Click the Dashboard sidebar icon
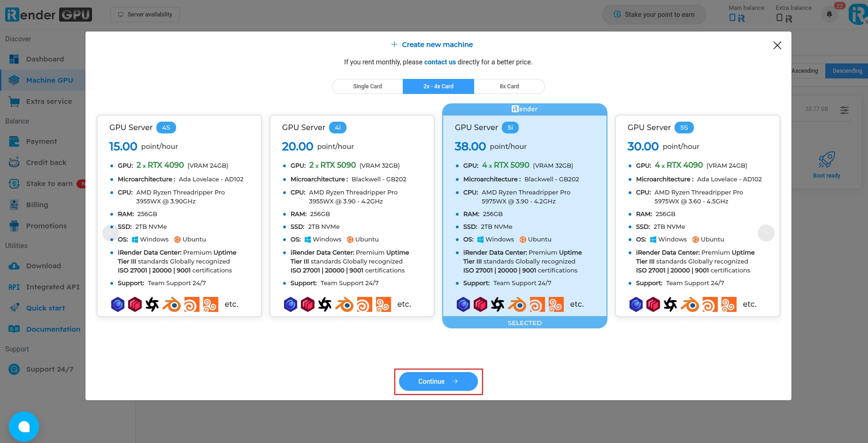The width and height of the screenshot is (868, 443). coord(14,59)
